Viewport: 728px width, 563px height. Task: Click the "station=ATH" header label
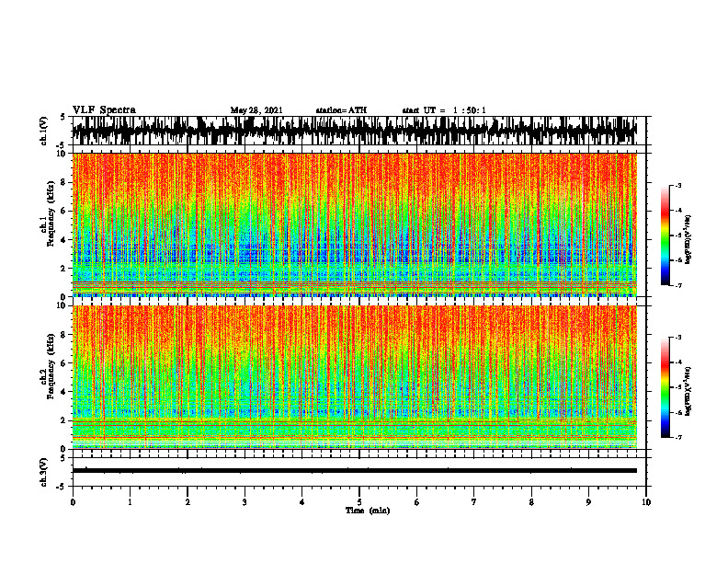341,110
